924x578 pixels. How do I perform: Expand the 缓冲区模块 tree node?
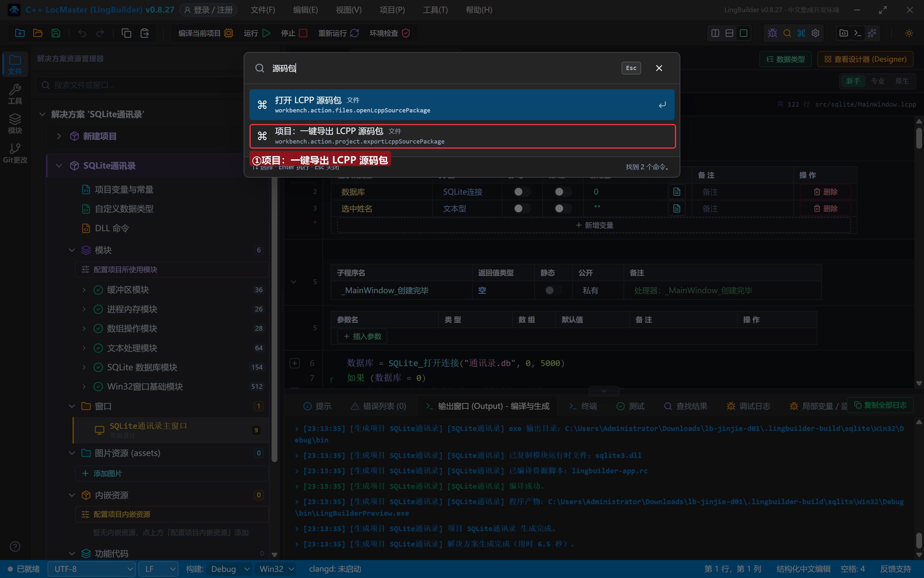click(x=84, y=290)
